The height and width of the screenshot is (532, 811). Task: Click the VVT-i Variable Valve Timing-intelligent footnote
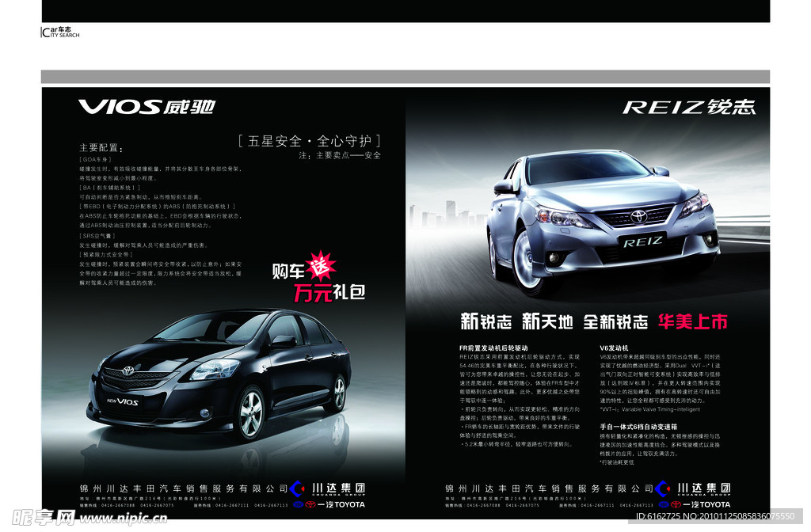click(650, 409)
